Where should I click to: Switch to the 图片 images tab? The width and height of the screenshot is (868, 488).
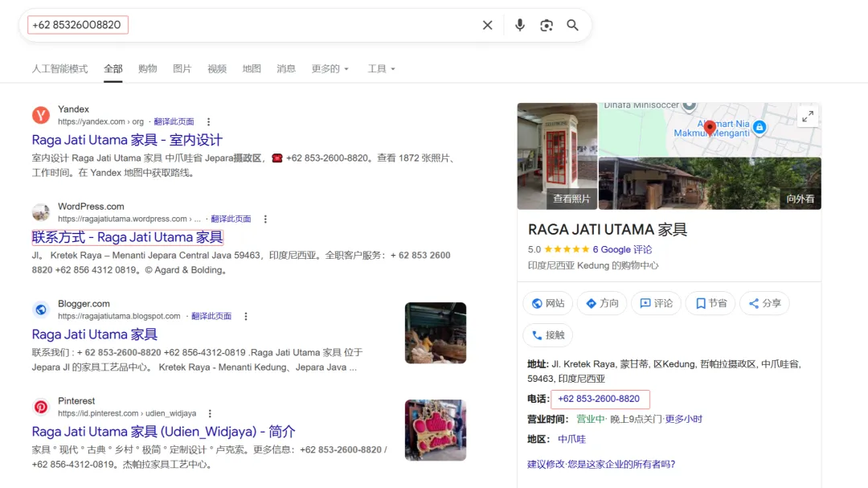182,68
